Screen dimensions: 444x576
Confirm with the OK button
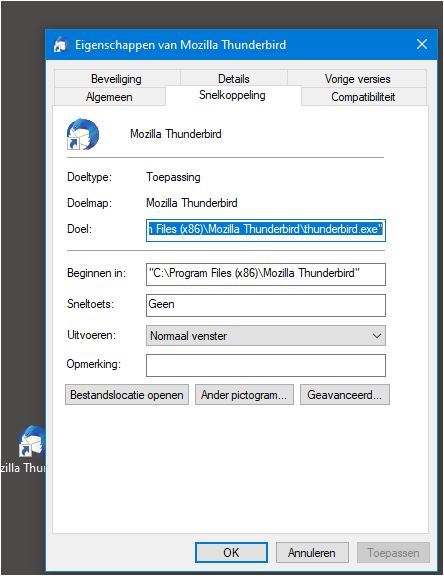(x=231, y=552)
